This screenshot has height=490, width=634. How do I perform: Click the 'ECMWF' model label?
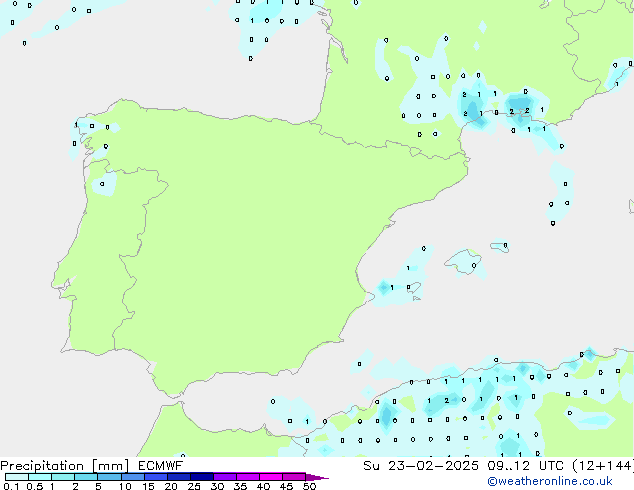(x=161, y=466)
